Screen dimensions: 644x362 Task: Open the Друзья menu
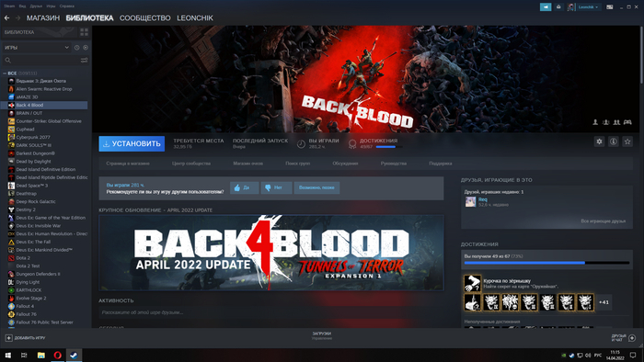(x=36, y=6)
